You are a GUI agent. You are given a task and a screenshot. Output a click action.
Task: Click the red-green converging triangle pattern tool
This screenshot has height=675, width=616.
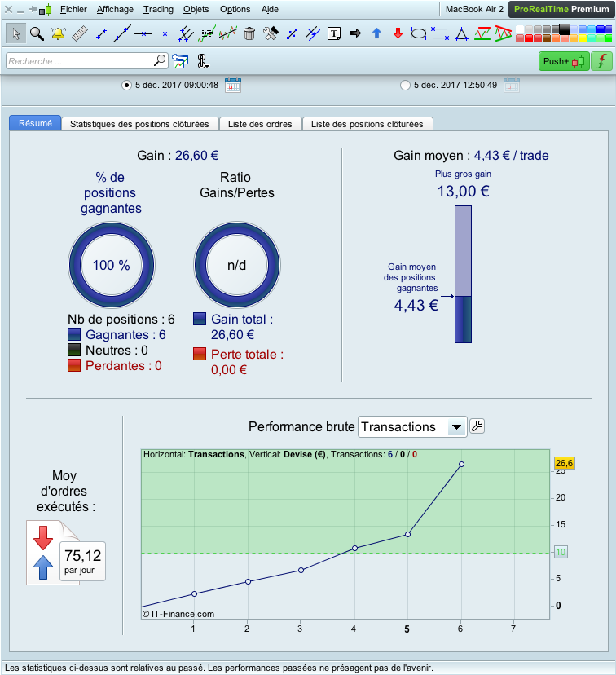(x=504, y=33)
